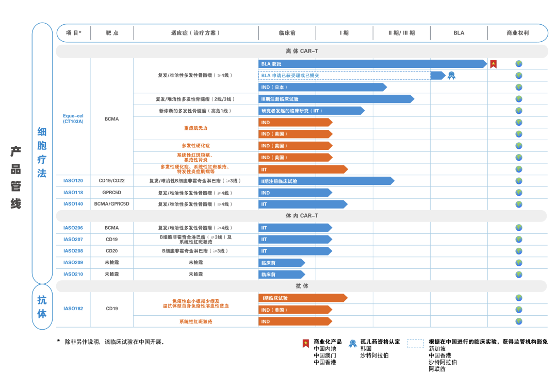
Task: Click the dashed BLA 申请已获受理或已提交 bar
Action: (x=345, y=76)
